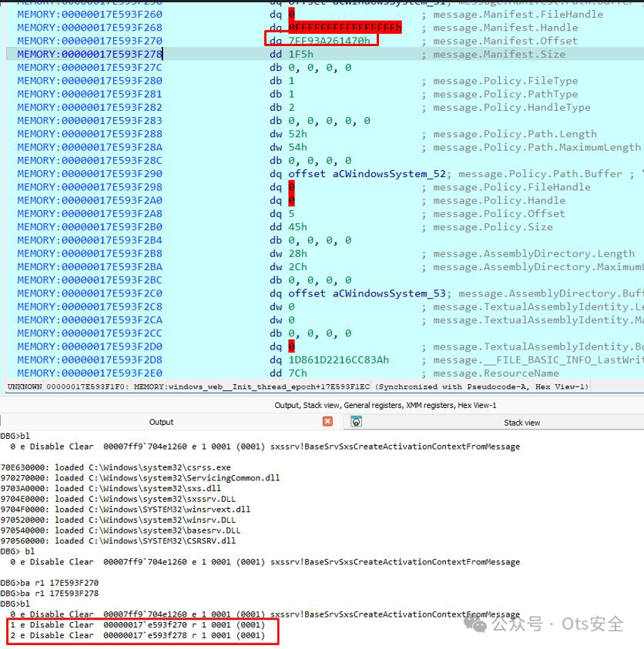Click comment message.Policy.Path.Length

coord(515,134)
